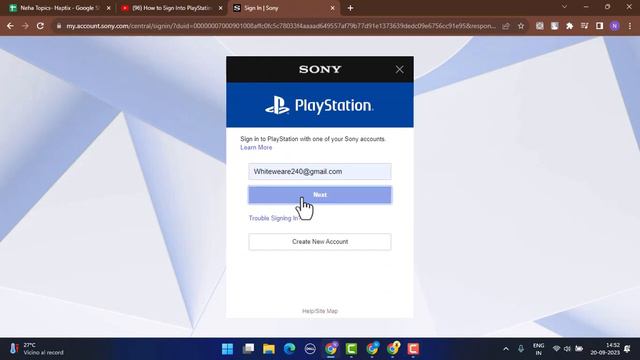Share this page from address bar
This screenshot has width=640, height=360.
click(506, 26)
